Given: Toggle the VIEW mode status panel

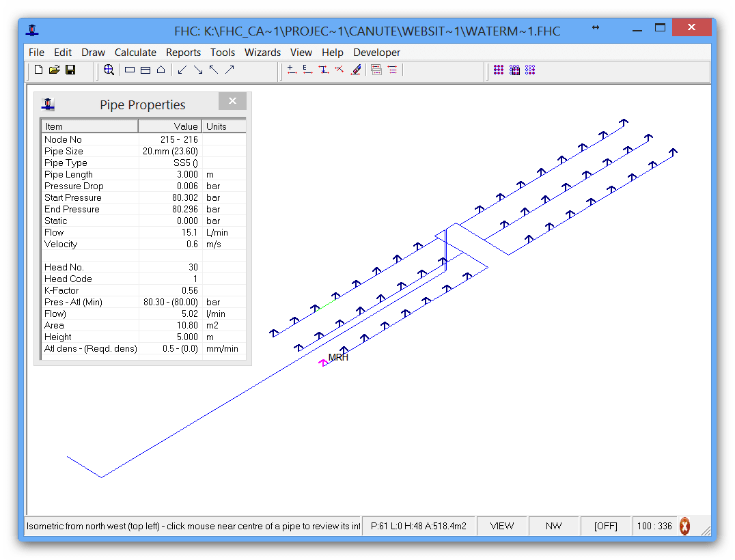Looking at the screenshot, I should (x=502, y=526).
